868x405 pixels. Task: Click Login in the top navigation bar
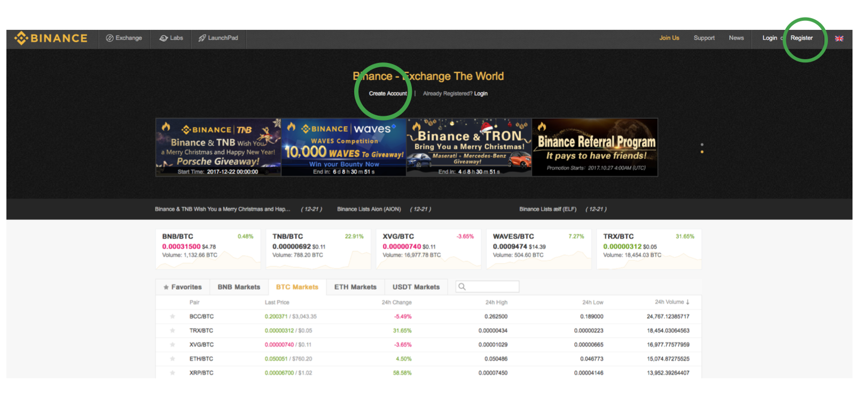[x=770, y=38]
